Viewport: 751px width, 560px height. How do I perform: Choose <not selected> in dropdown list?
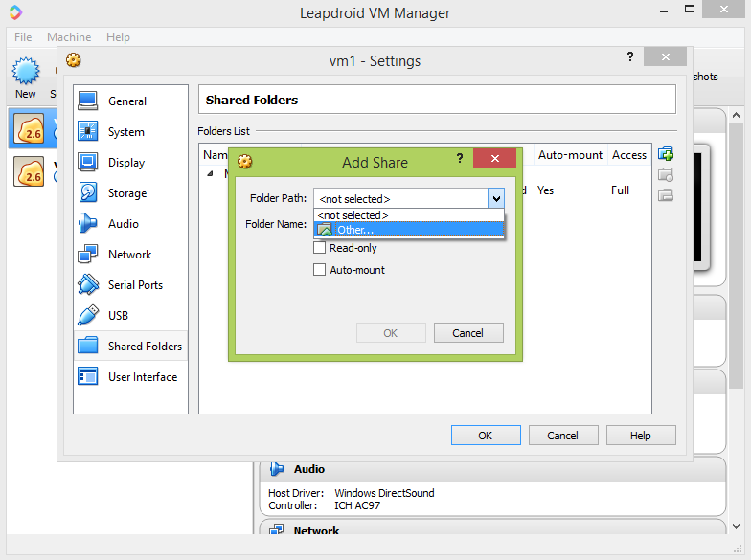[x=408, y=215]
